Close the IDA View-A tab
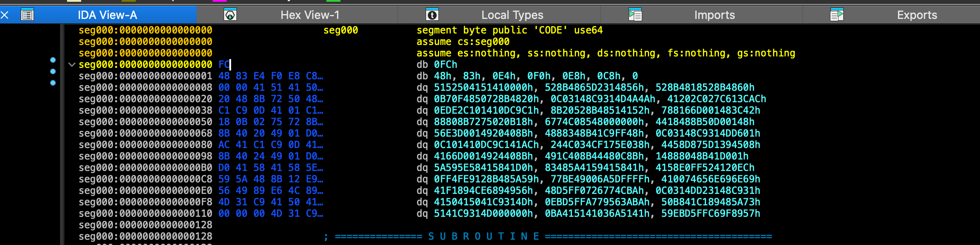This screenshot has width=980, height=245. (x=5, y=15)
